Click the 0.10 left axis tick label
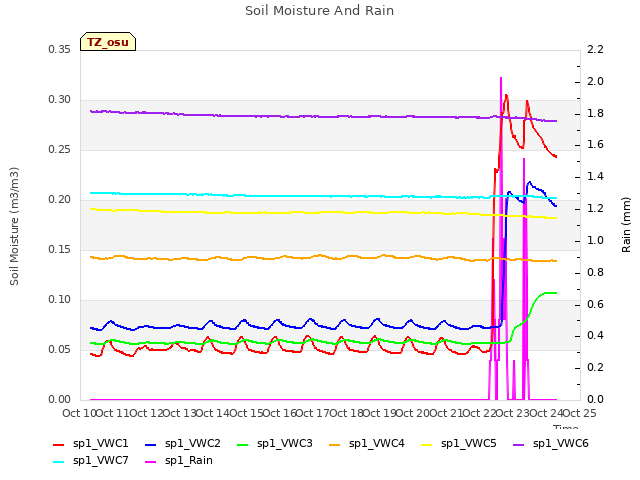This screenshot has height=480, width=640. point(60,300)
